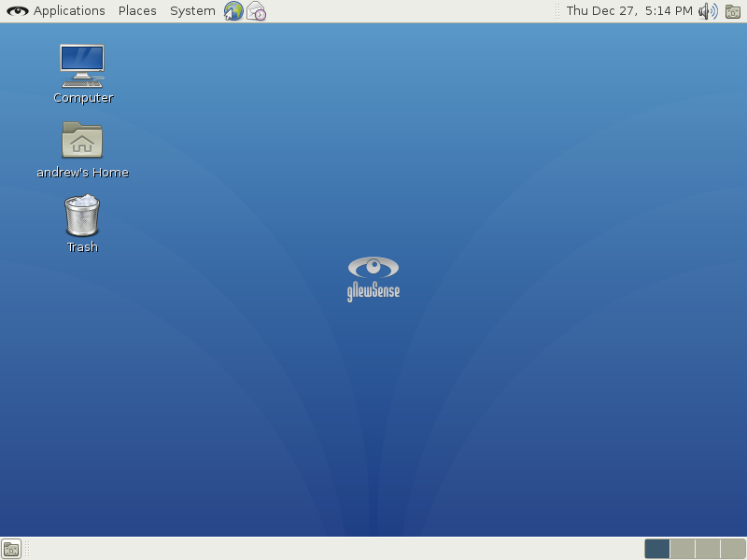Switch to the second workspace
Image resolution: width=747 pixels, height=560 pixels.
683,549
